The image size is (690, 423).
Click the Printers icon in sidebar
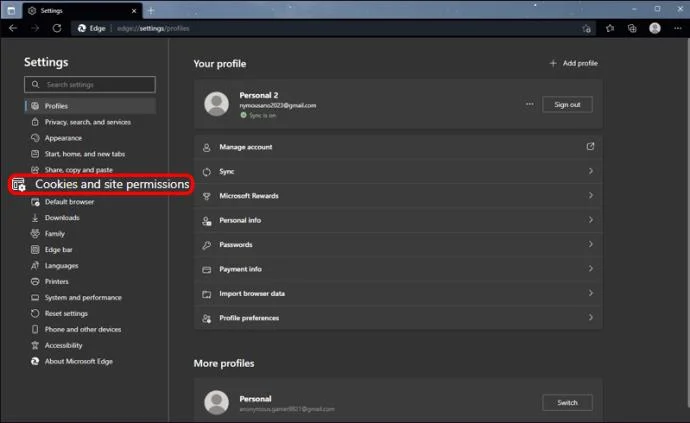click(35, 281)
